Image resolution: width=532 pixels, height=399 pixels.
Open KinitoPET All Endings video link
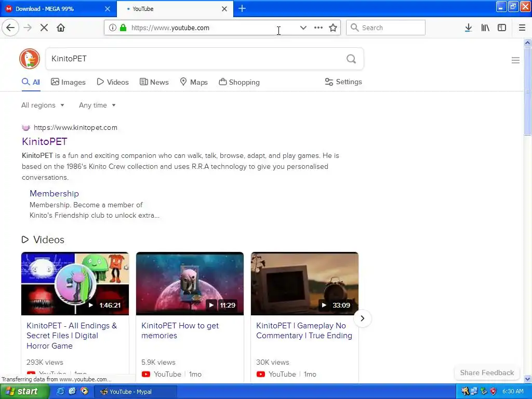tap(72, 336)
